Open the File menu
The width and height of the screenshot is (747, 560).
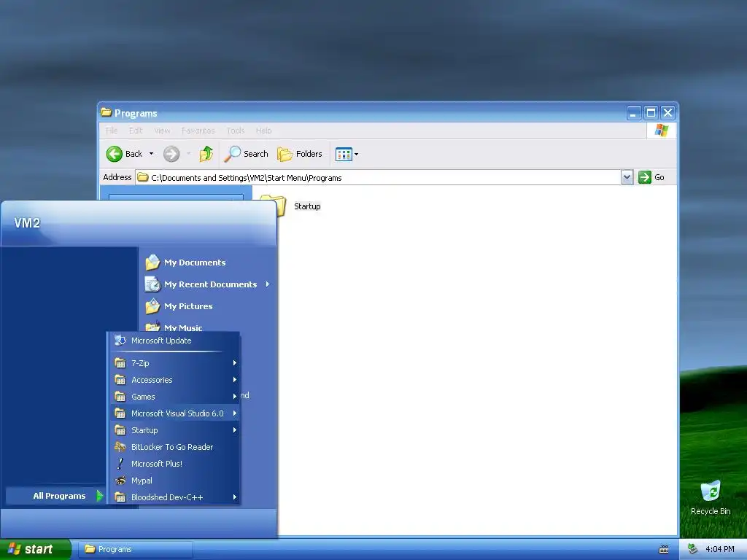coord(112,131)
